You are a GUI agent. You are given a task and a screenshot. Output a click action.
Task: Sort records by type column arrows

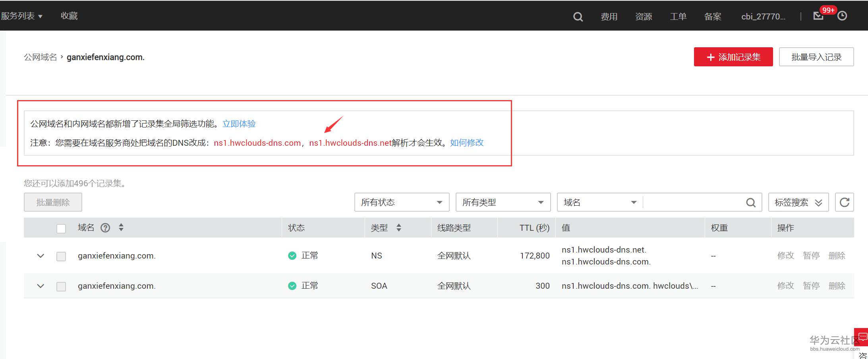(x=399, y=228)
